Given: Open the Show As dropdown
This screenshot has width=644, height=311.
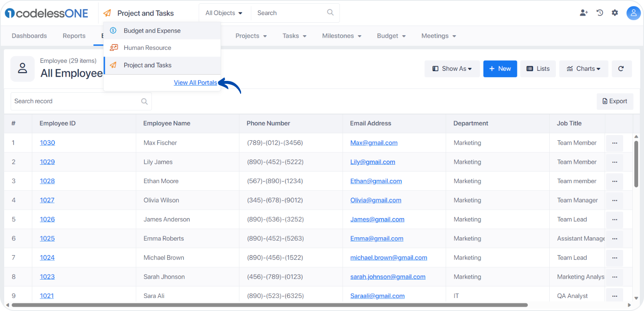Looking at the screenshot, I should (452, 69).
